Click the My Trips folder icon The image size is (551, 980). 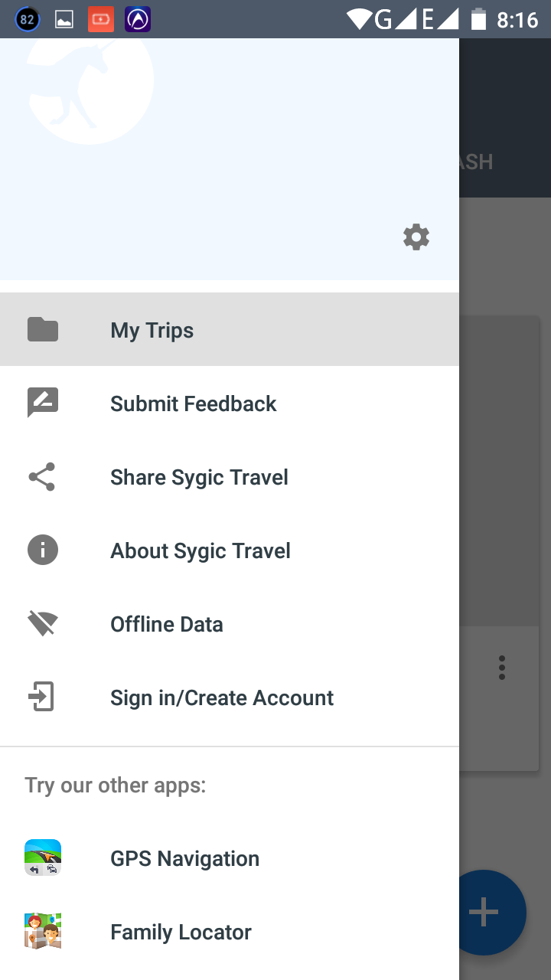click(43, 330)
